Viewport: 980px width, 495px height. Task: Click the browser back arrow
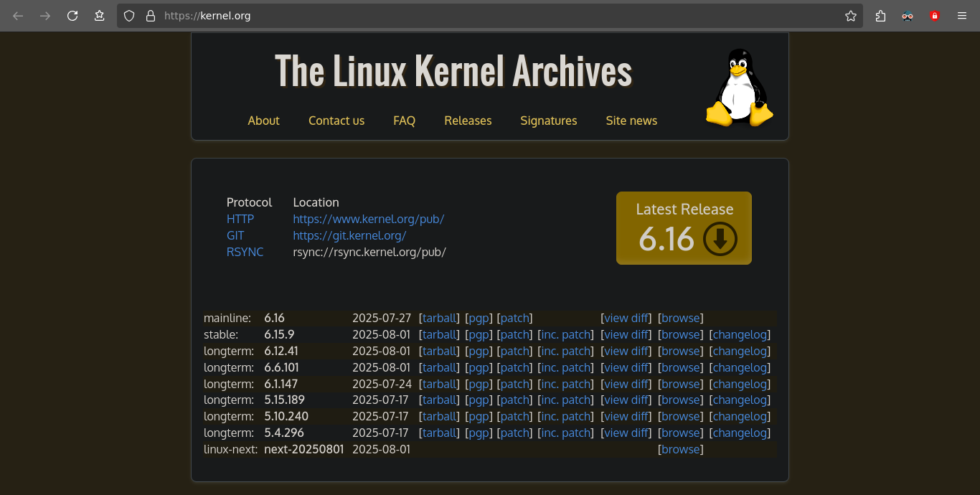coord(18,16)
